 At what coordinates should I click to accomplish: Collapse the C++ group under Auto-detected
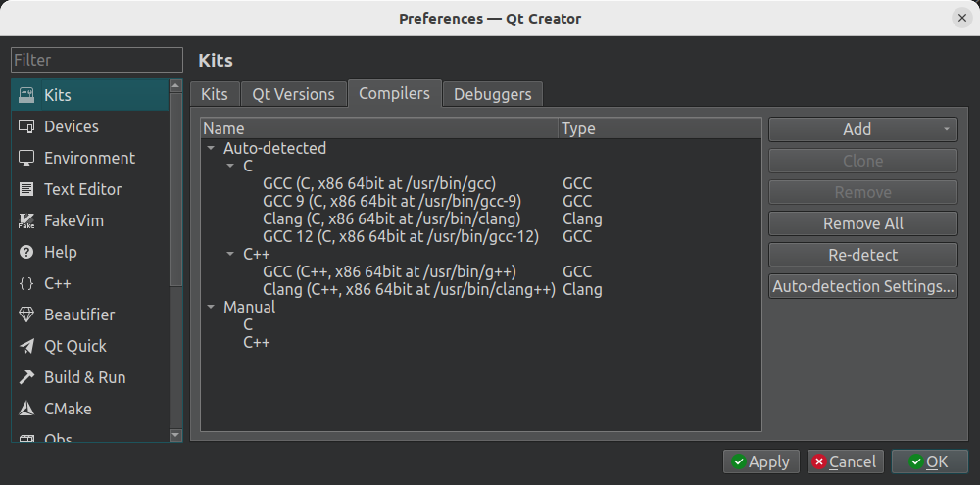point(230,254)
